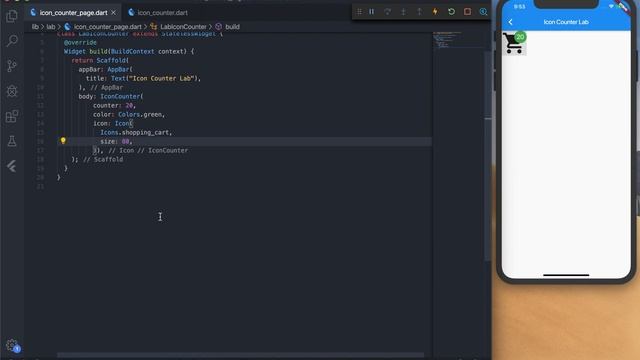Open the widget inspector from debug toolbar
Viewport: 640px width, 360px height.
(x=483, y=12)
